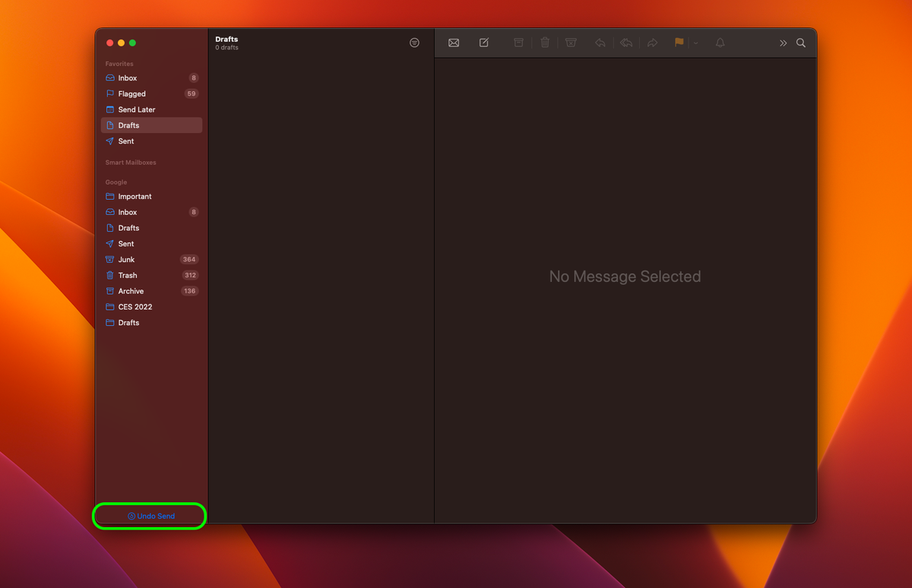Click the Undo Send button
Screen dimensions: 912x588
coord(149,516)
